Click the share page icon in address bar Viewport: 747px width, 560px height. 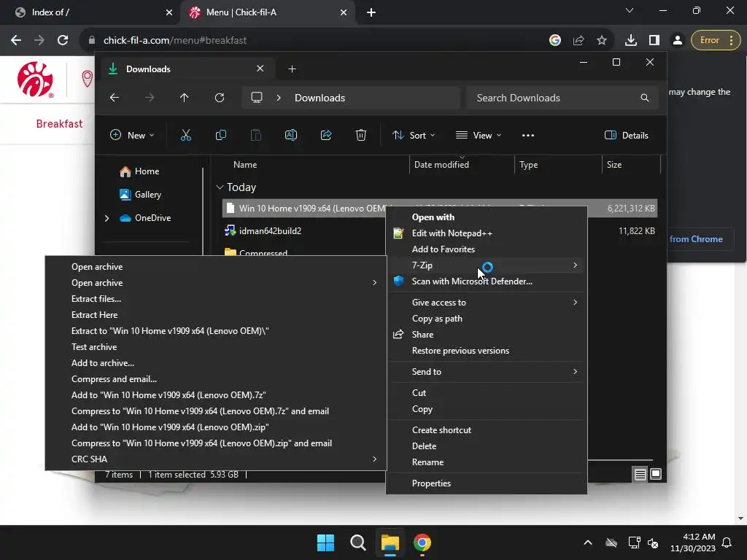coord(578,40)
